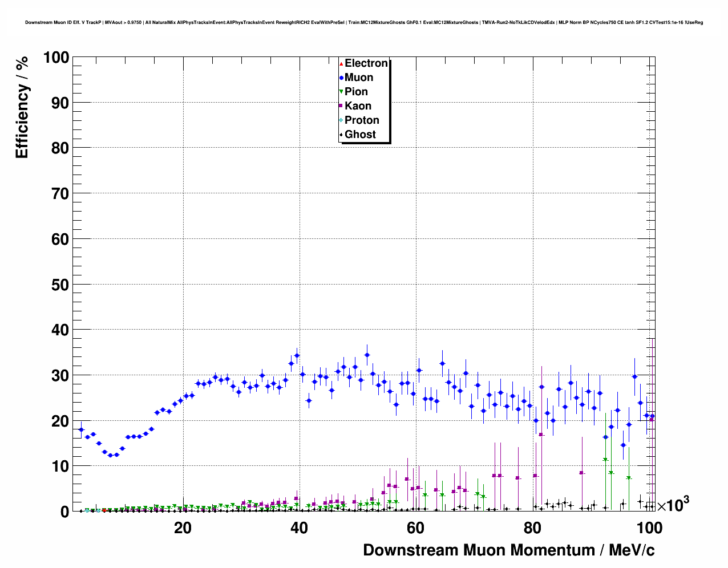Click the ×10³ axis exponent label
Image resolution: width=728 pixels, height=568 pixels.
pos(673,505)
